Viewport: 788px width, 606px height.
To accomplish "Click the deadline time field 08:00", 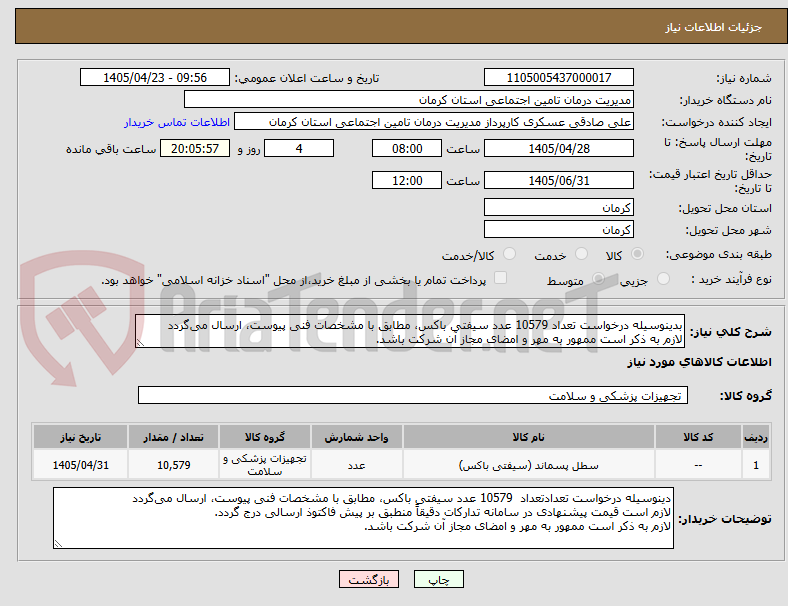I will [x=407, y=148].
